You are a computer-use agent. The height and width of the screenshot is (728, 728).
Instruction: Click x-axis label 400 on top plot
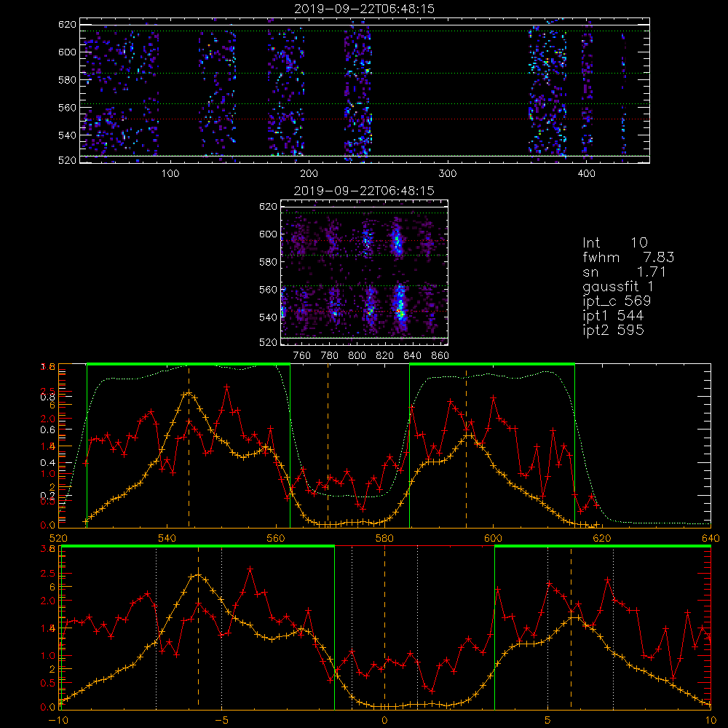click(586, 174)
